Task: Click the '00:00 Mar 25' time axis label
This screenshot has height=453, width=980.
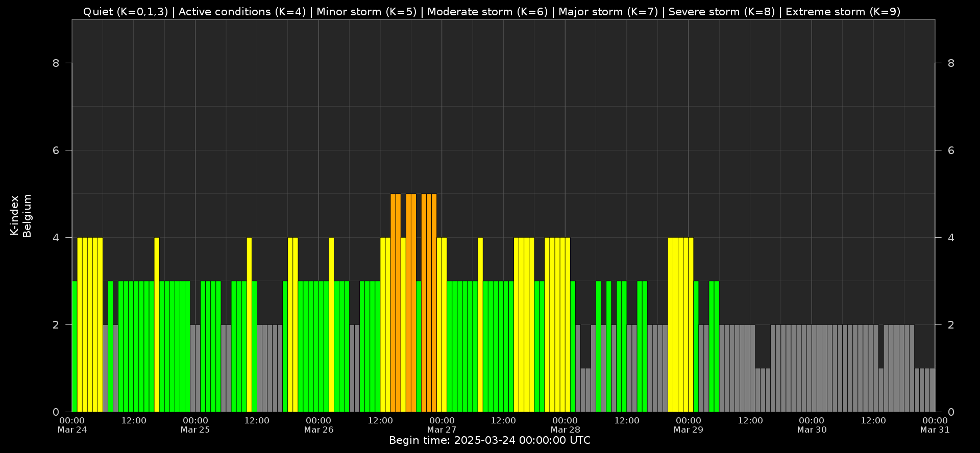Action: pos(195,425)
